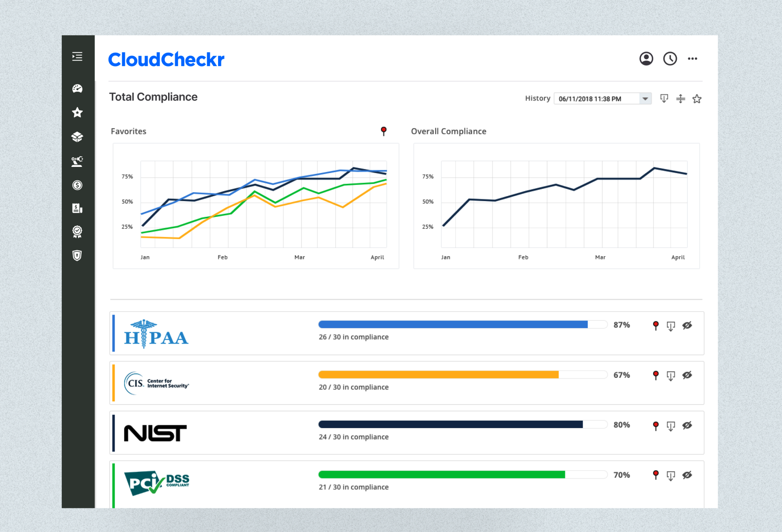Open the more options ellipsis menu
The width and height of the screenshot is (782, 532).
point(693,59)
